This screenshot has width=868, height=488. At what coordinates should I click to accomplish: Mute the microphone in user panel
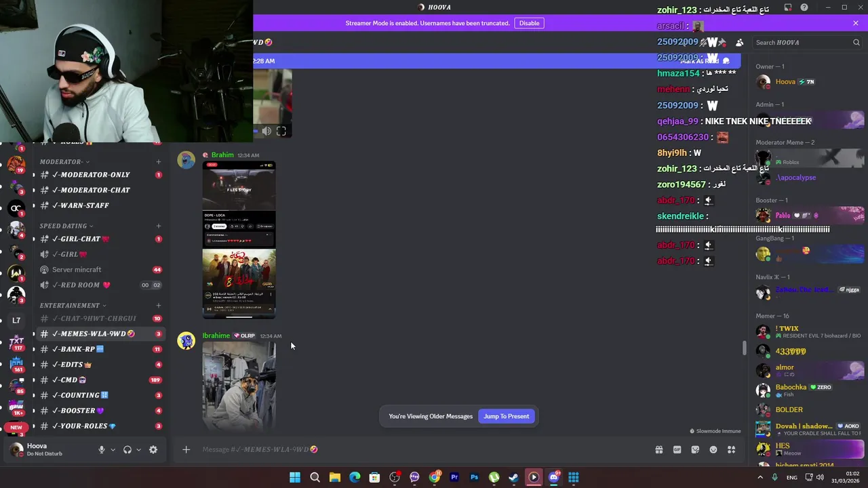102,449
